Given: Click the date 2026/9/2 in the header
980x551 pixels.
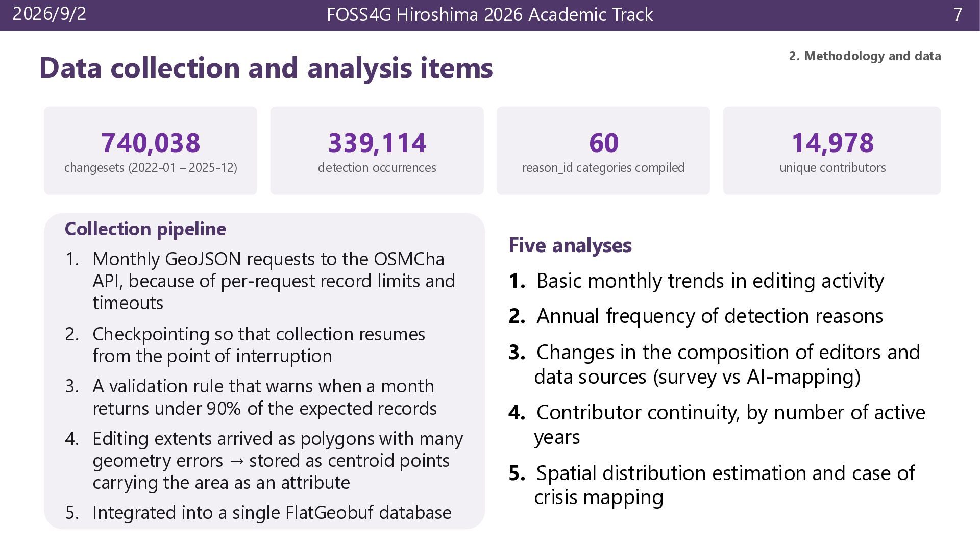Looking at the screenshot, I should [x=50, y=14].
